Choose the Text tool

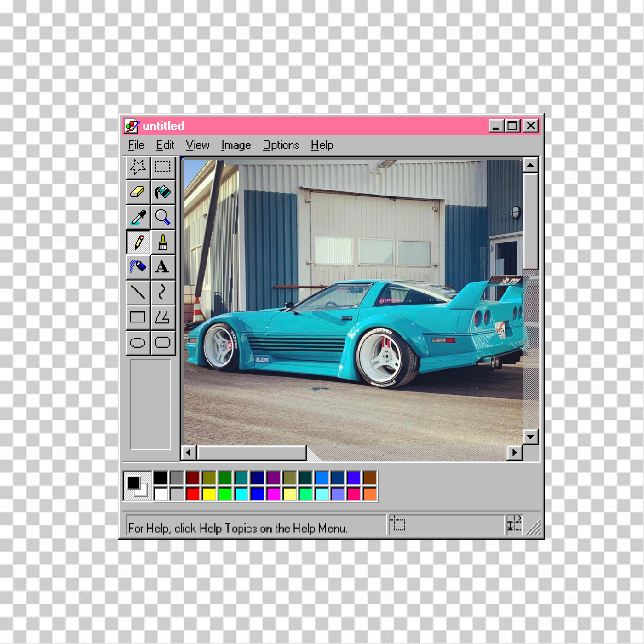tap(163, 267)
